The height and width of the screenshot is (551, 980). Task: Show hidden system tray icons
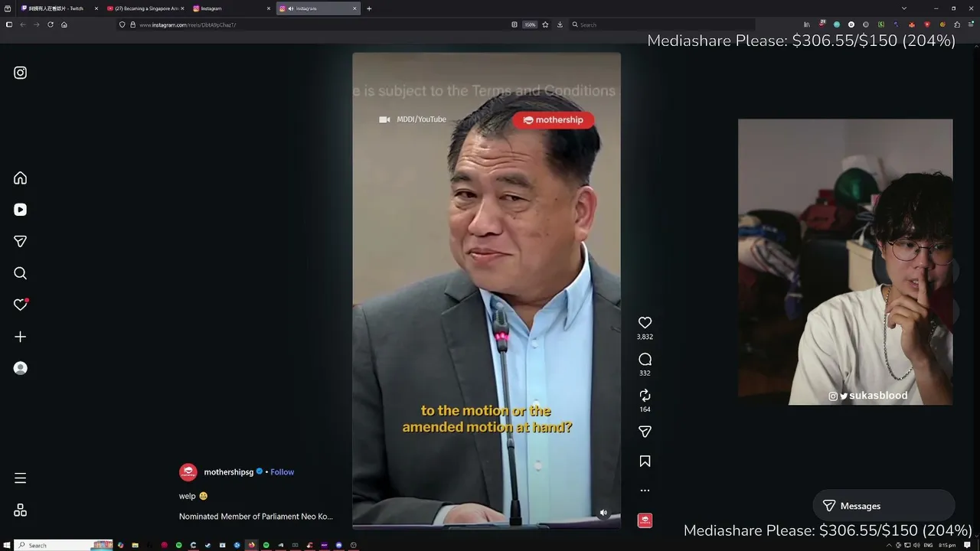coord(889,545)
